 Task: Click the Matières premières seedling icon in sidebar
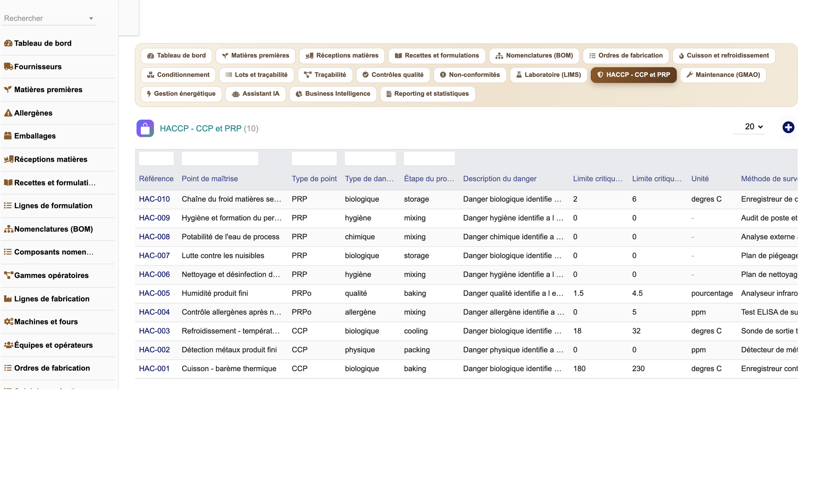click(x=8, y=90)
